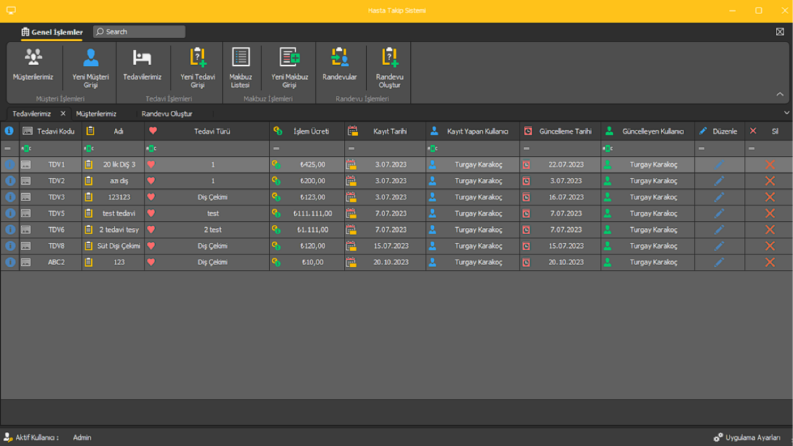Click the heart icon in TDV2 row
The width and height of the screenshot is (793, 446).
[151, 181]
